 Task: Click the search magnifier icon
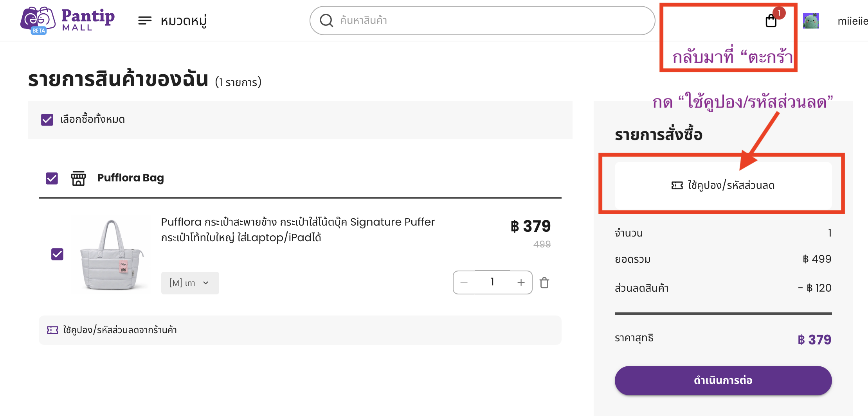click(x=326, y=20)
